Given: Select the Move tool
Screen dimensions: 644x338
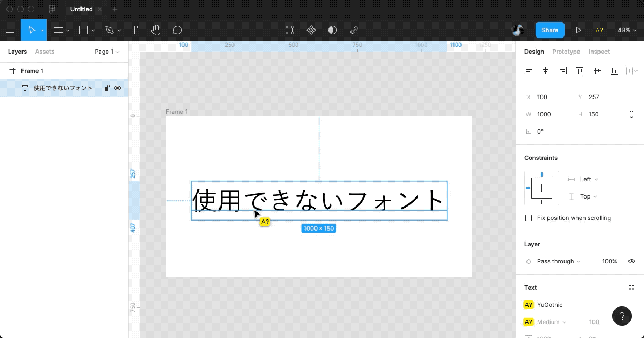Looking at the screenshot, I should pos(32,30).
